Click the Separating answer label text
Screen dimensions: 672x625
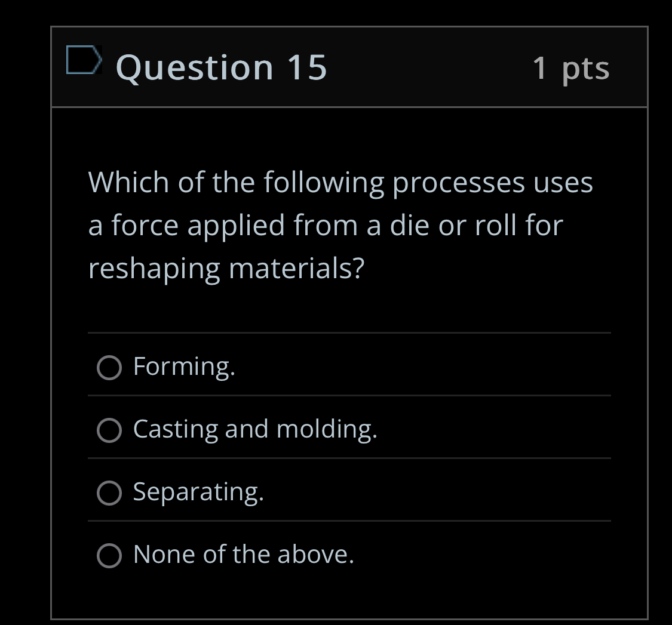(x=198, y=492)
